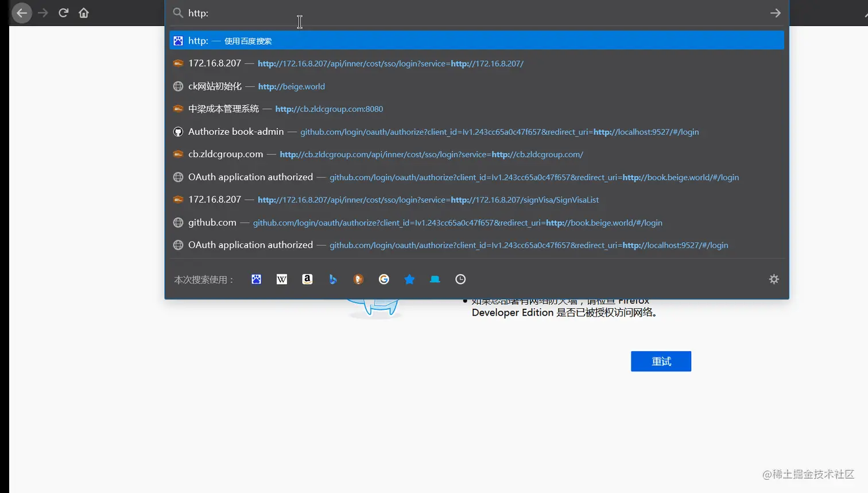868x493 pixels.
Task: Click the globe icon on github.com row
Action: pyautogui.click(x=178, y=222)
